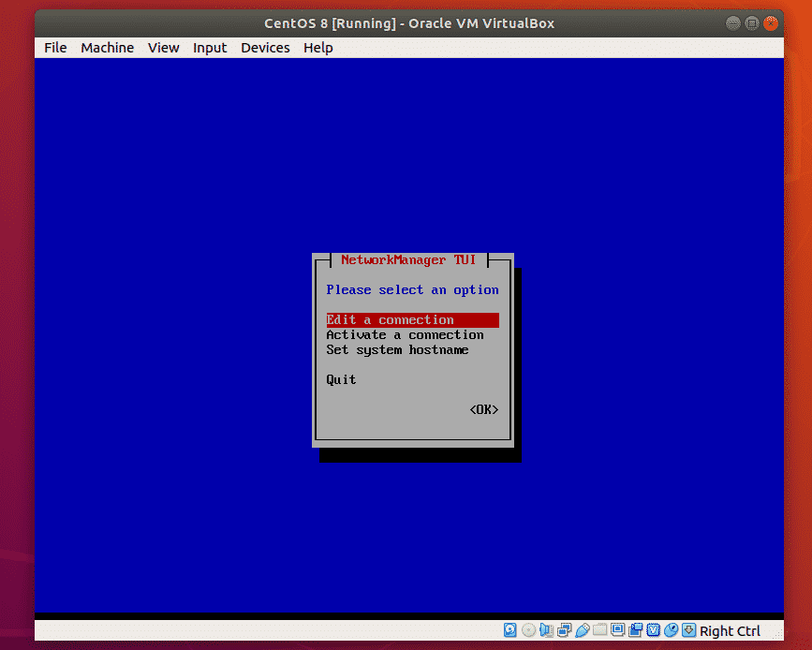Click the virtualization CPU status icon
Viewport: 812px width, 650px height.
click(x=653, y=629)
